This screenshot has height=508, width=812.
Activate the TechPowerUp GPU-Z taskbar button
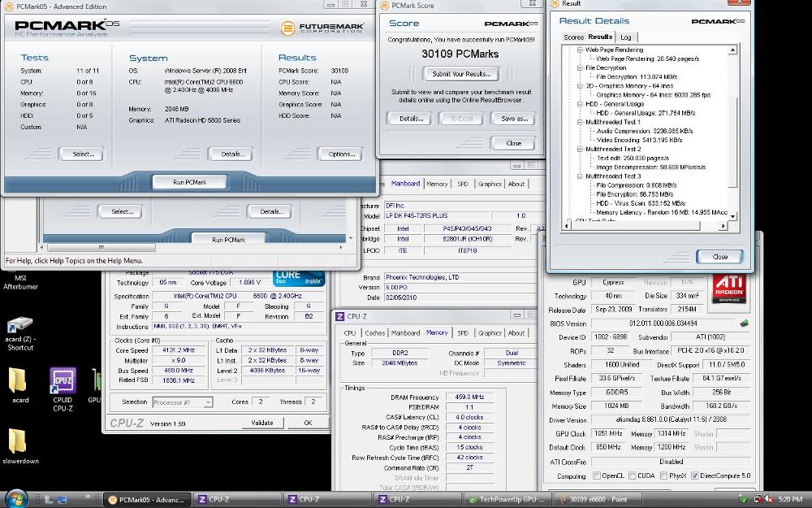tap(506, 500)
